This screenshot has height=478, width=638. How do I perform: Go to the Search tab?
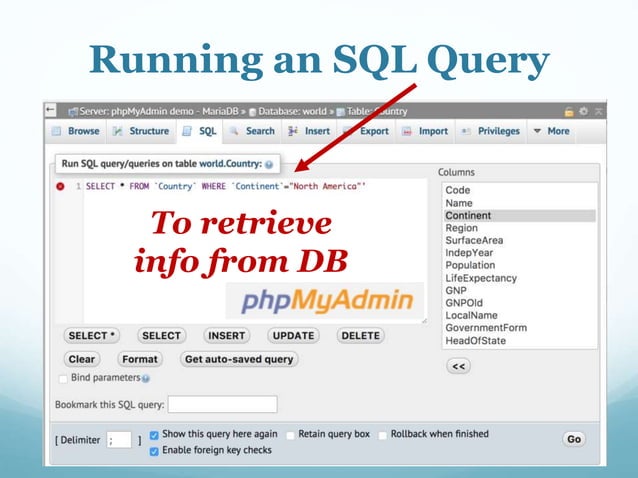(x=252, y=131)
